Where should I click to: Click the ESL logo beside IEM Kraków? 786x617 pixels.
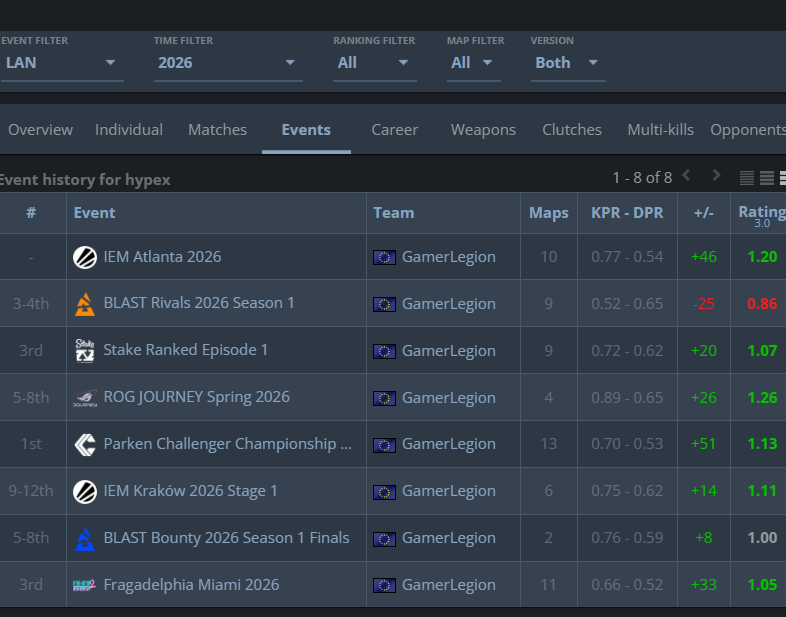click(85, 492)
